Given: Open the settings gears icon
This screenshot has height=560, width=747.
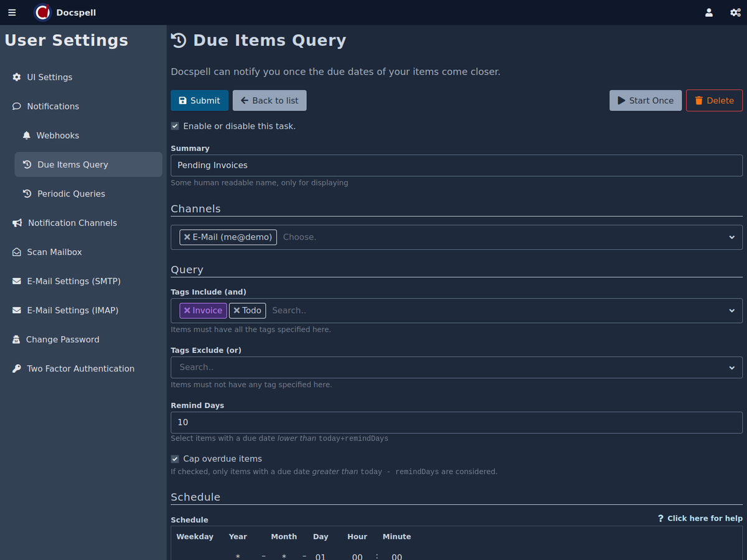Looking at the screenshot, I should [x=735, y=12].
